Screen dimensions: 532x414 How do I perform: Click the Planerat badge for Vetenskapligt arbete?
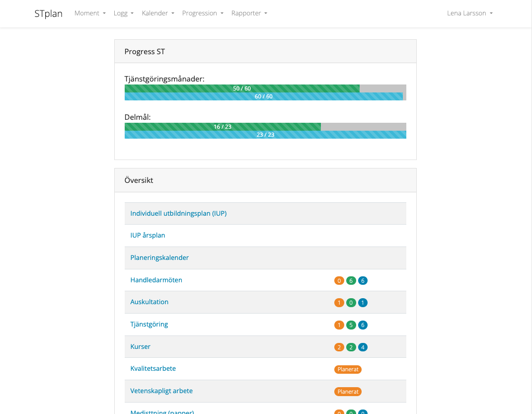click(x=348, y=392)
